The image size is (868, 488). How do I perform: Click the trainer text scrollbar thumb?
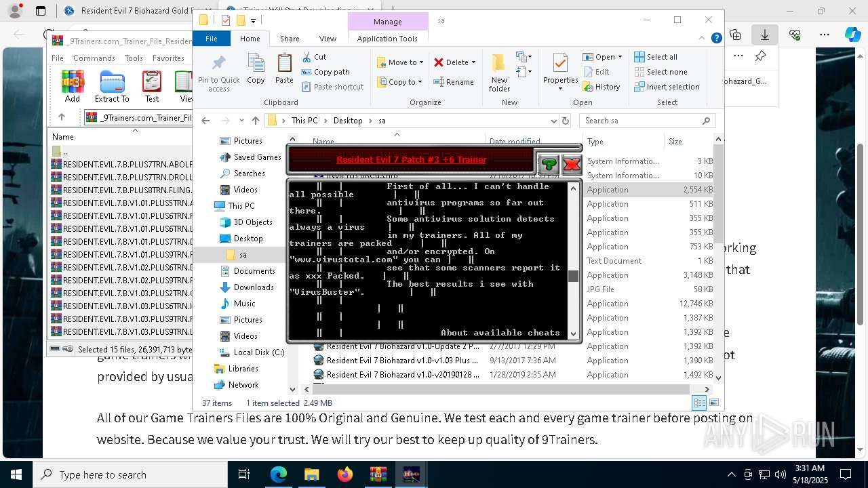coord(573,276)
